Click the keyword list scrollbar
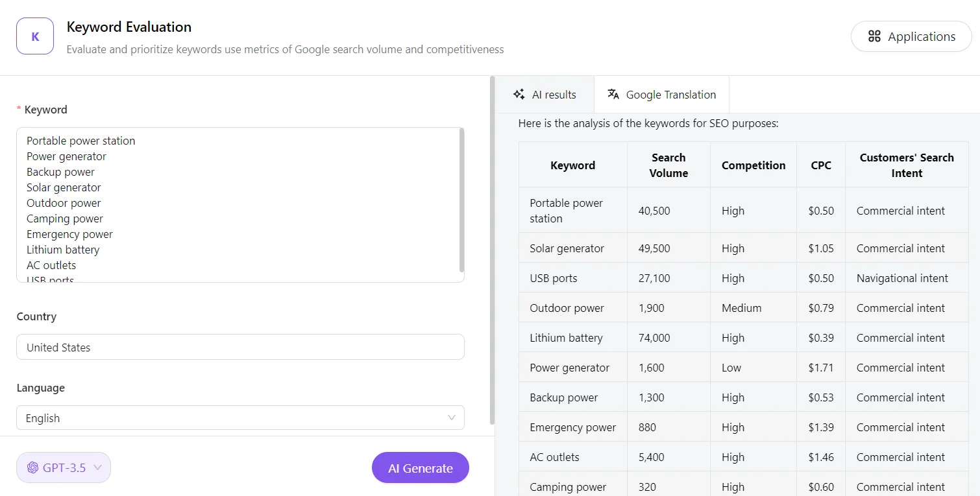Viewport: 980px width, 496px height. pos(461,201)
